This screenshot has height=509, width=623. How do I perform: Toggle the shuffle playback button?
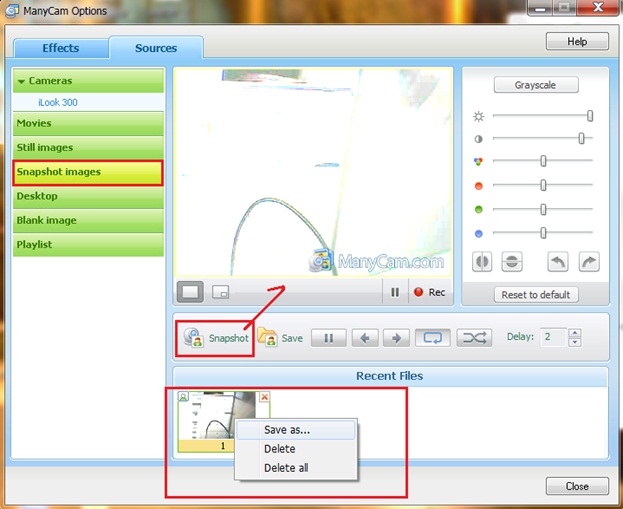click(474, 338)
